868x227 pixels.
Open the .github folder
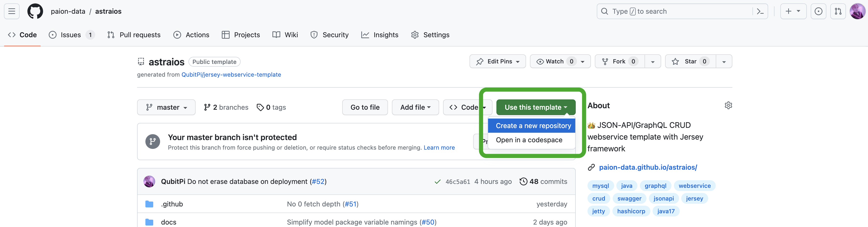coord(172,204)
